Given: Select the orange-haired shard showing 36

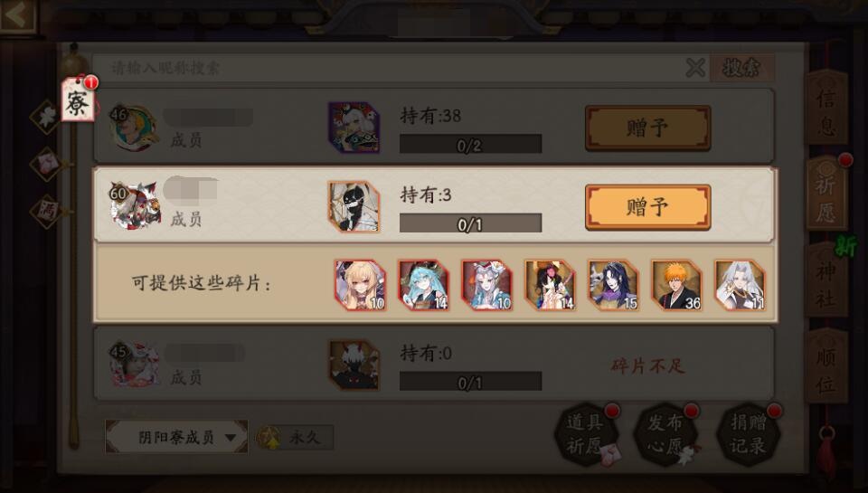Looking at the screenshot, I should click(x=676, y=285).
